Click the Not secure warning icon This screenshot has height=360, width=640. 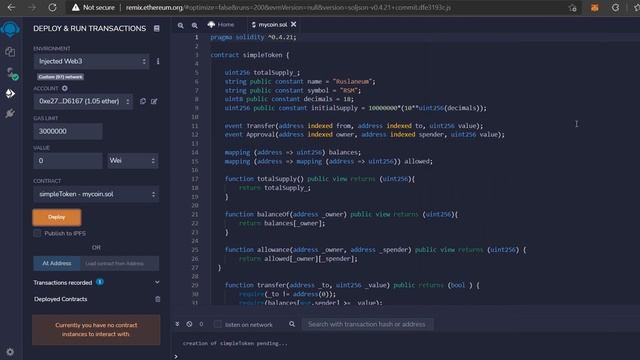pyautogui.click(x=76, y=7)
